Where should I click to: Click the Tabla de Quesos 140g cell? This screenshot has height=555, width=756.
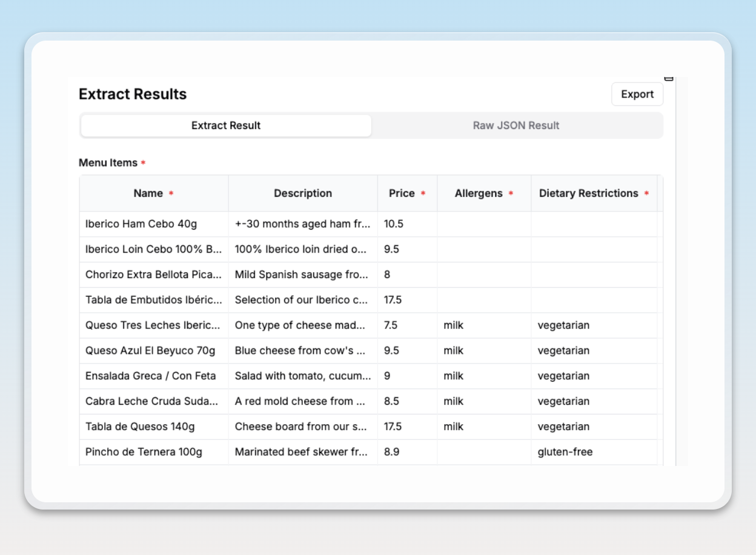(x=141, y=427)
